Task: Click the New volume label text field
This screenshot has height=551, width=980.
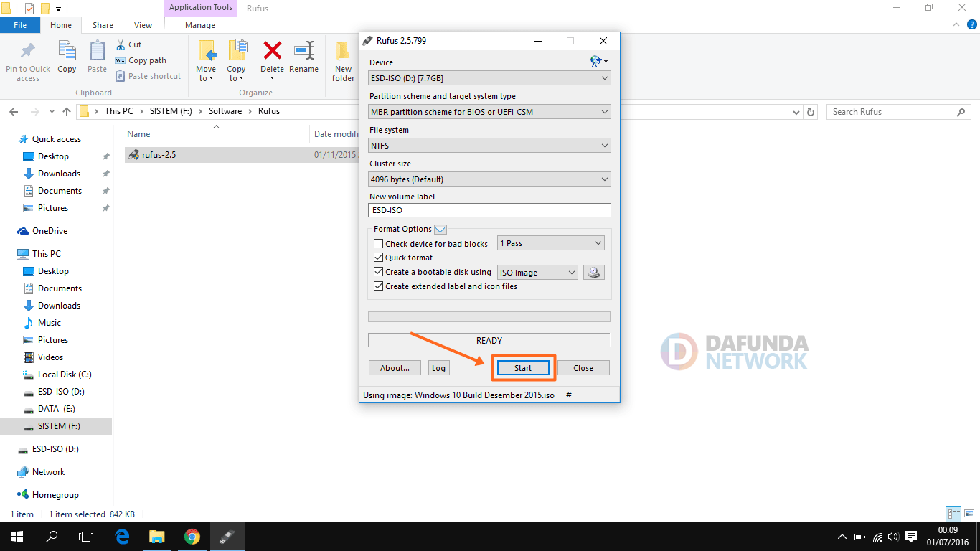Action: coord(489,210)
